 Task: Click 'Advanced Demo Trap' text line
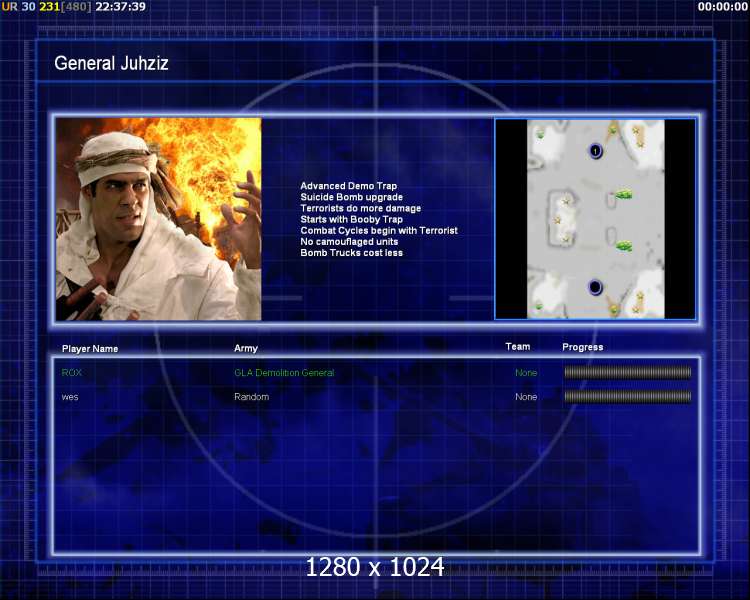pyautogui.click(x=349, y=186)
